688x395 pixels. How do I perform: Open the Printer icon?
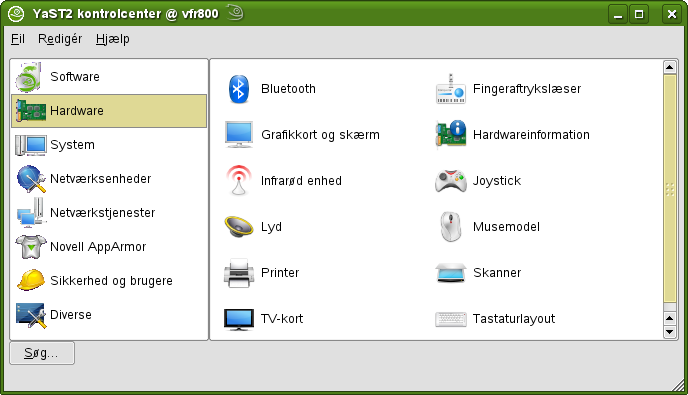(x=239, y=273)
